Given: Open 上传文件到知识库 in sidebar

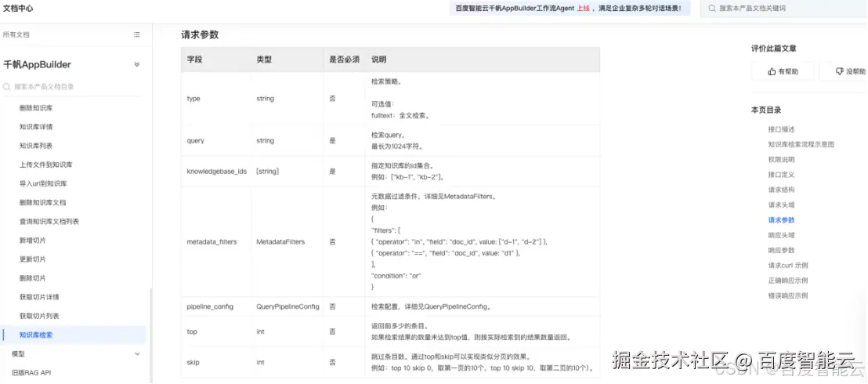Looking at the screenshot, I should click(x=46, y=165).
